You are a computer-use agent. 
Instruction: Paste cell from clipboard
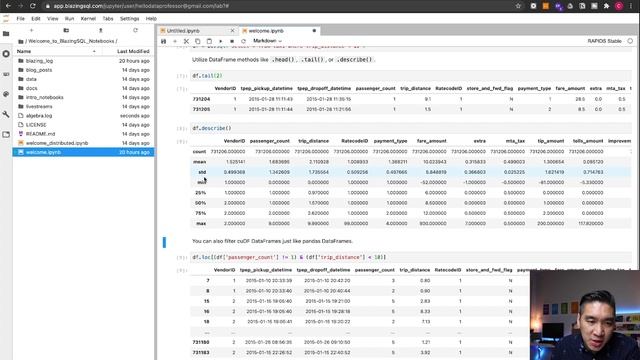[x=209, y=41]
